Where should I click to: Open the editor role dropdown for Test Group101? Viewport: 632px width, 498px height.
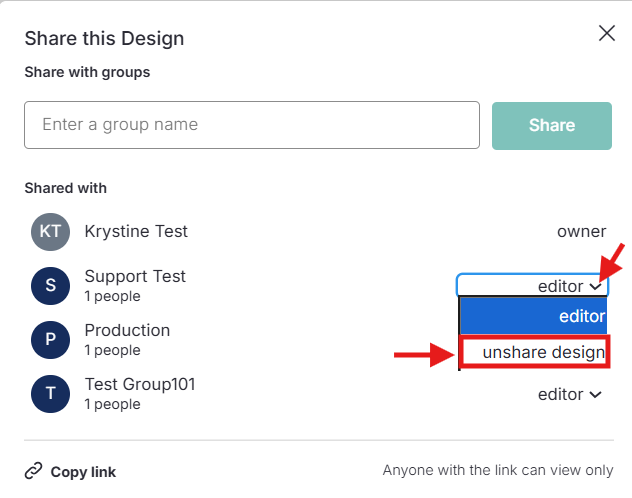coord(570,394)
